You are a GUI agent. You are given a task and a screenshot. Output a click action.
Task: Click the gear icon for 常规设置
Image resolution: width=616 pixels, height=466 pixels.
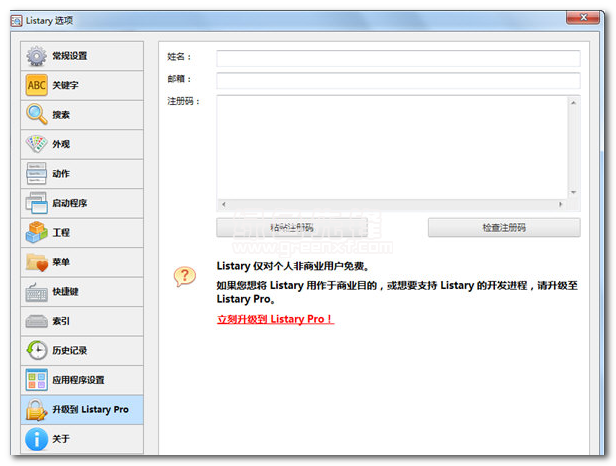point(37,56)
